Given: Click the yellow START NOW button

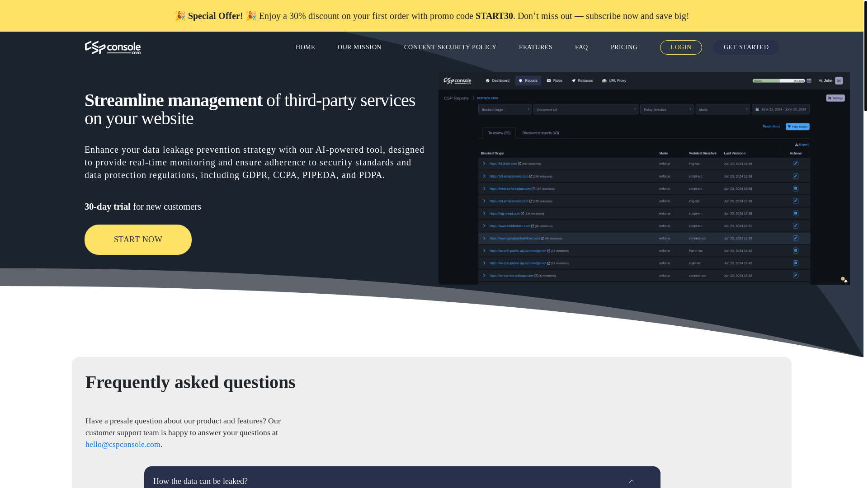Looking at the screenshot, I should click(x=138, y=239).
